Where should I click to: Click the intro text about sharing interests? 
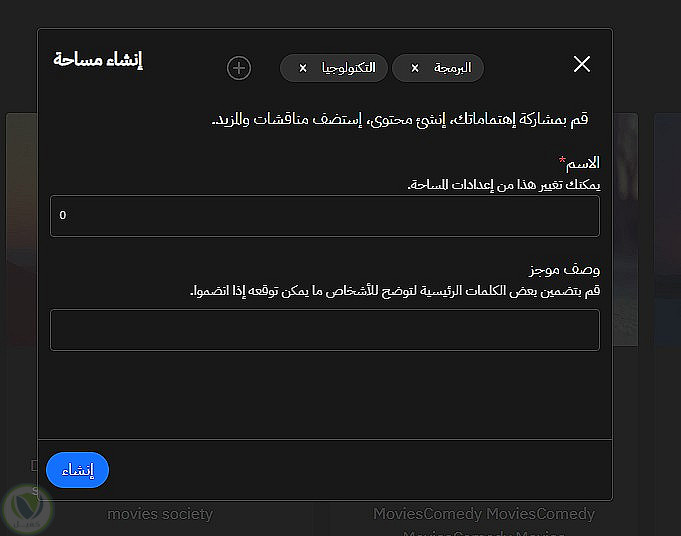(x=400, y=120)
